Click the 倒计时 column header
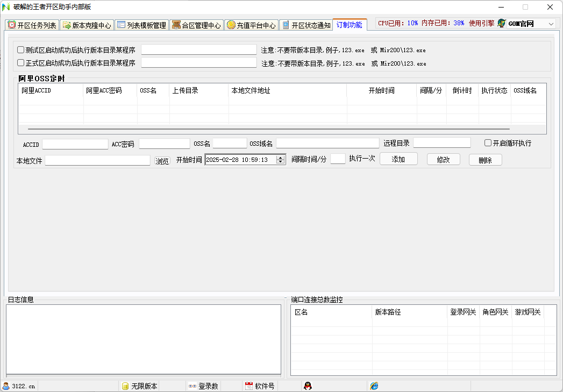563x392 pixels. (462, 90)
